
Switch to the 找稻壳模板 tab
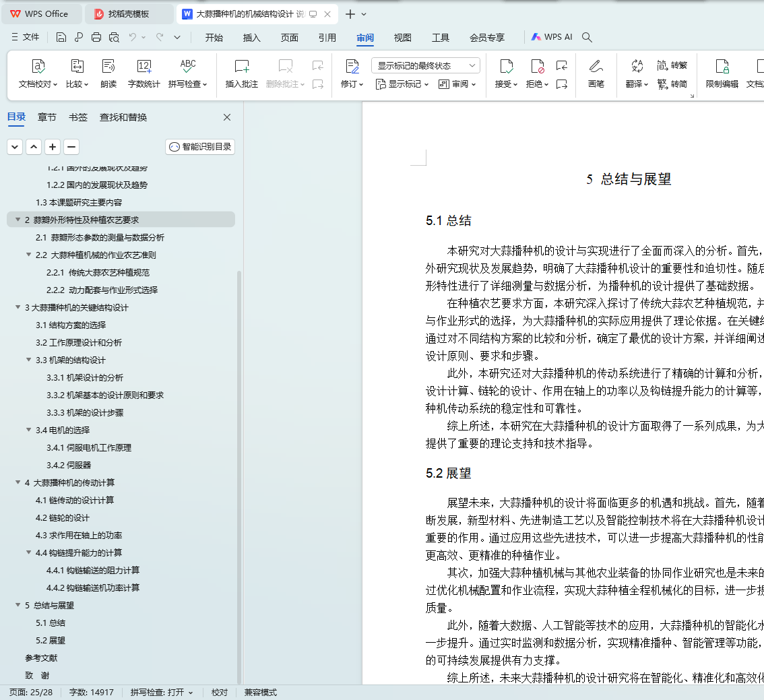[129, 14]
